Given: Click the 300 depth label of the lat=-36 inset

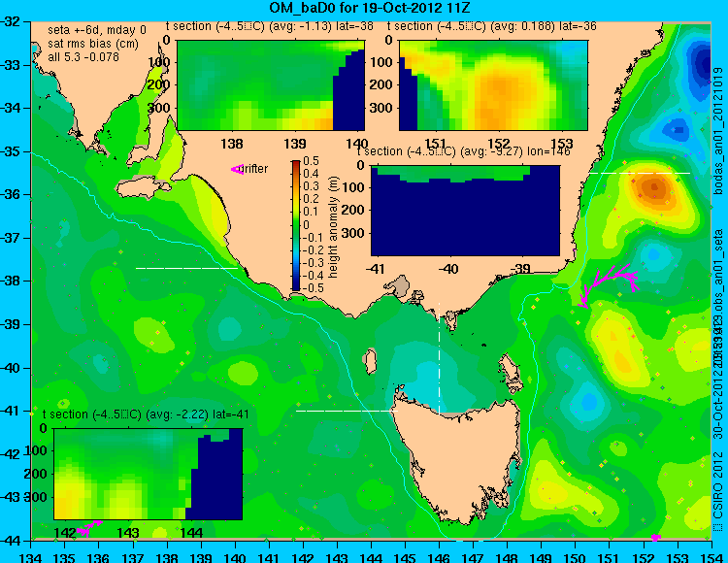Looking at the screenshot, I should 383,108.
